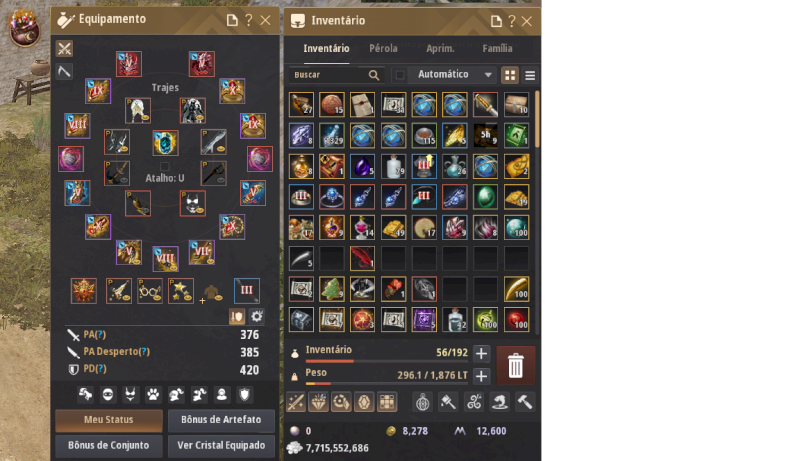Screen dimensions: 800x461
Task: Open the Família tab
Action: point(497,48)
